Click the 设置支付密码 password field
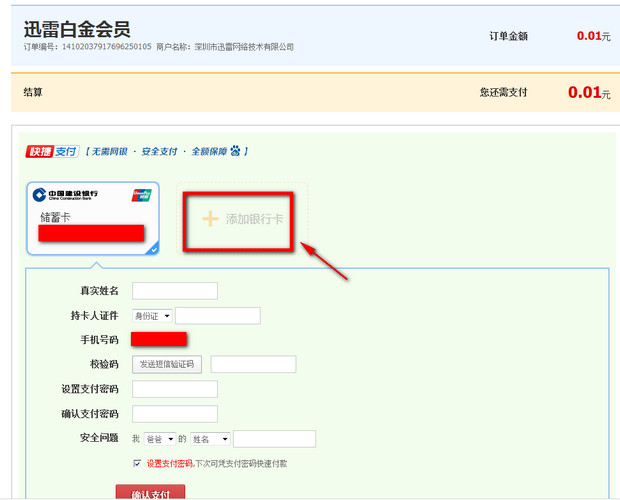The image size is (620, 500). pyautogui.click(x=174, y=389)
